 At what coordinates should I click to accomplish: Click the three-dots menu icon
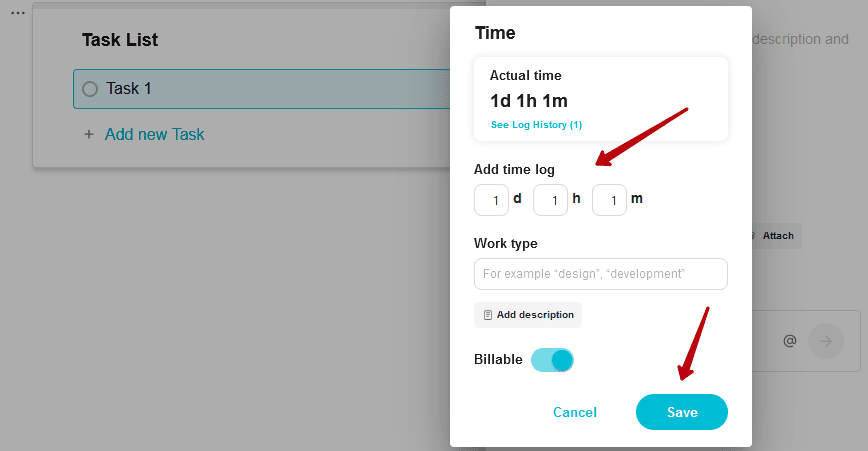[18, 13]
